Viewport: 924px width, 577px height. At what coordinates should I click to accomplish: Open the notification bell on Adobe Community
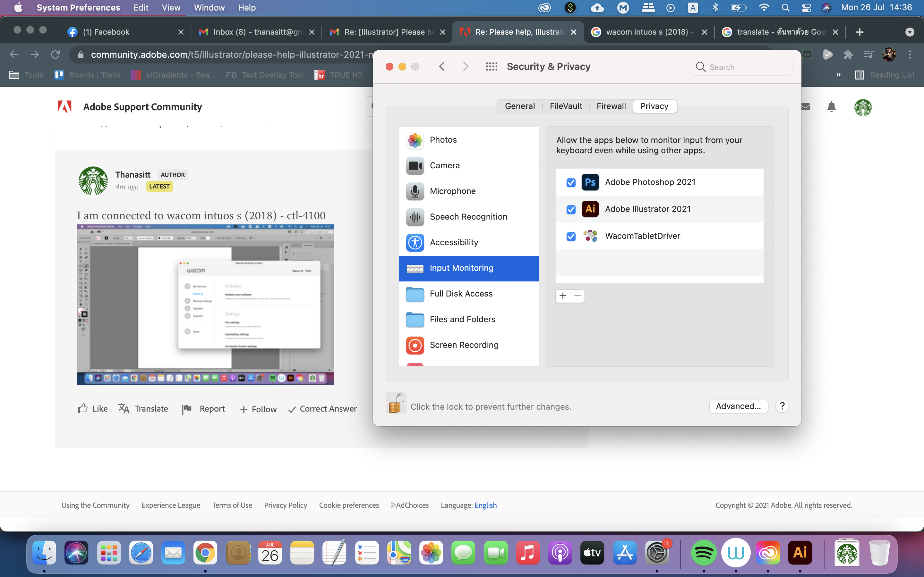[x=831, y=107]
